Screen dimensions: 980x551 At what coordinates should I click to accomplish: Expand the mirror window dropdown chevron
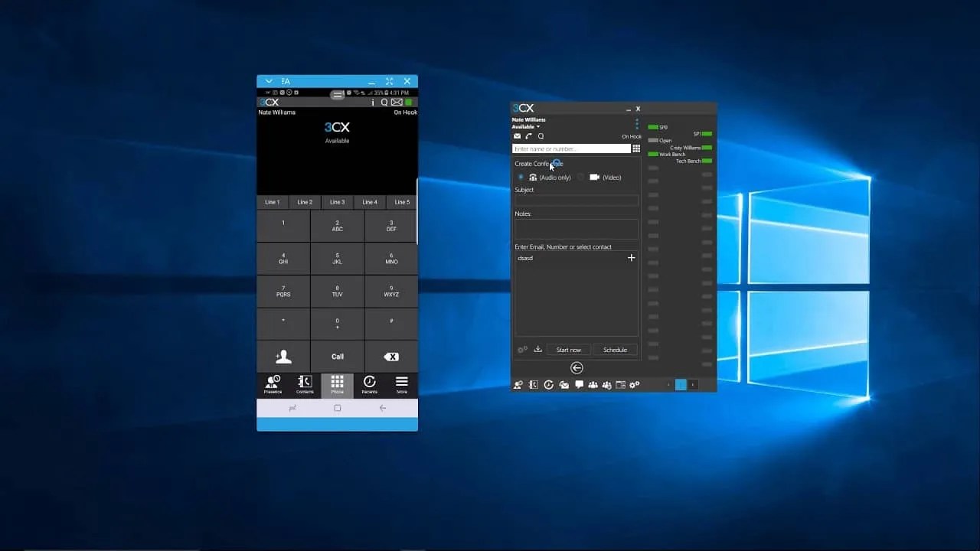(269, 81)
